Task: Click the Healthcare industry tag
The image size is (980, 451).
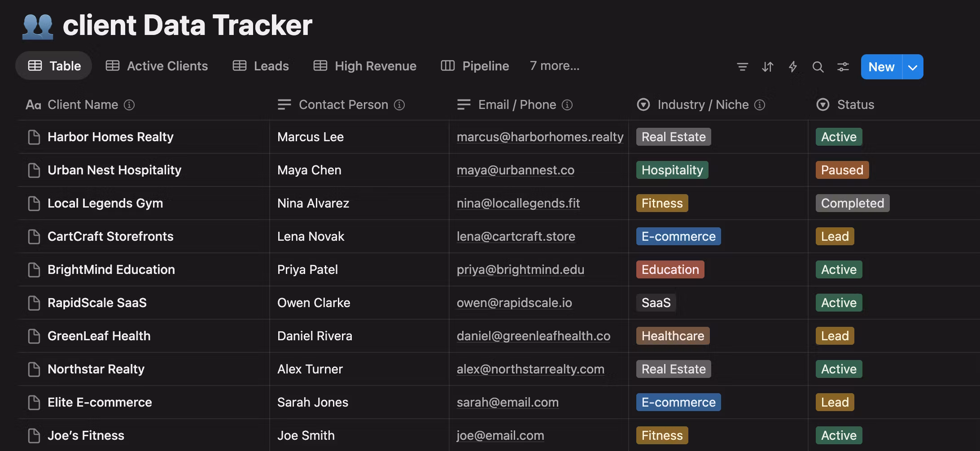Action: (x=673, y=336)
